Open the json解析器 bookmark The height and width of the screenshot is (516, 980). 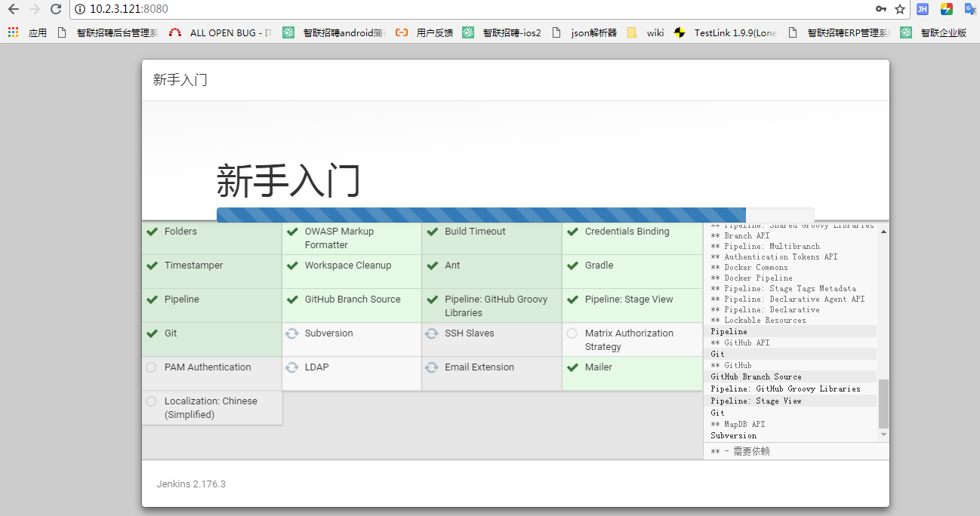coord(584,32)
